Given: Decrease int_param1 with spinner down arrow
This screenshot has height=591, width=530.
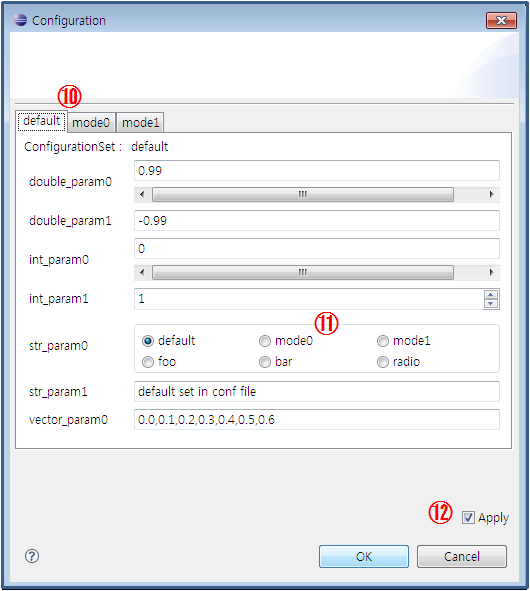Looking at the screenshot, I should pyautogui.click(x=491, y=303).
